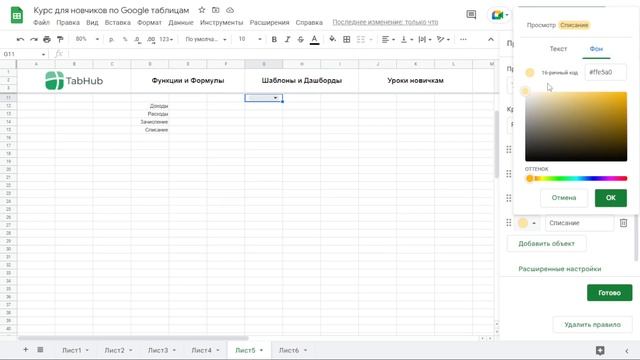The image size is (640, 360).
Task: Open the text color tool
Action: click(314, 40)
